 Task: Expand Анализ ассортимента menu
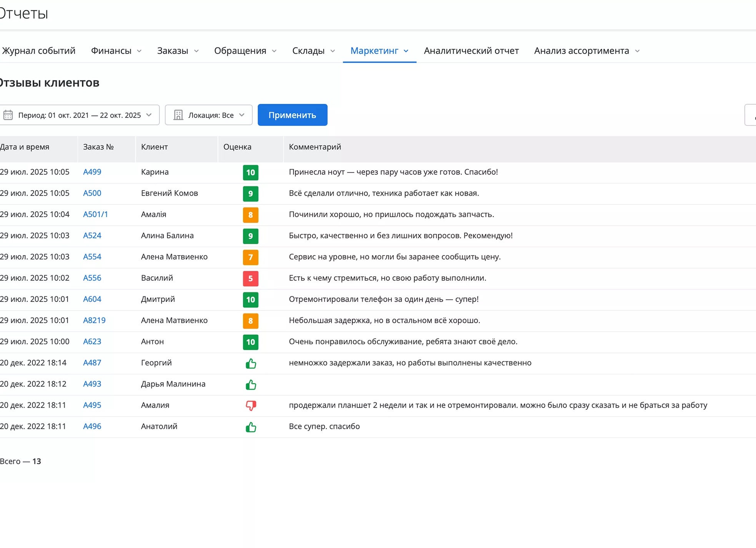click(587, 51)
